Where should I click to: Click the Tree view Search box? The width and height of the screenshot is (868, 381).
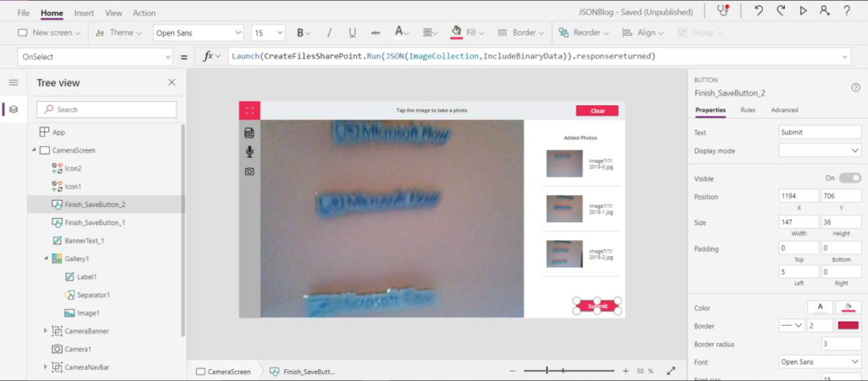pos(107,109)
